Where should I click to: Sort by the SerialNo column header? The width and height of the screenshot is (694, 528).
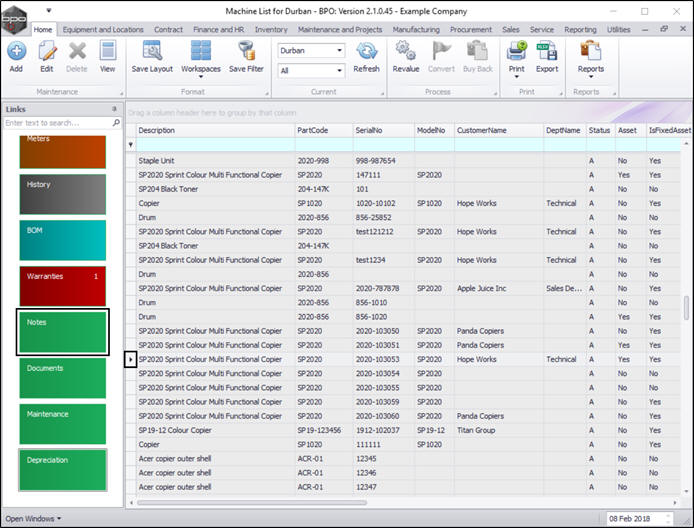tap(380, 130)
